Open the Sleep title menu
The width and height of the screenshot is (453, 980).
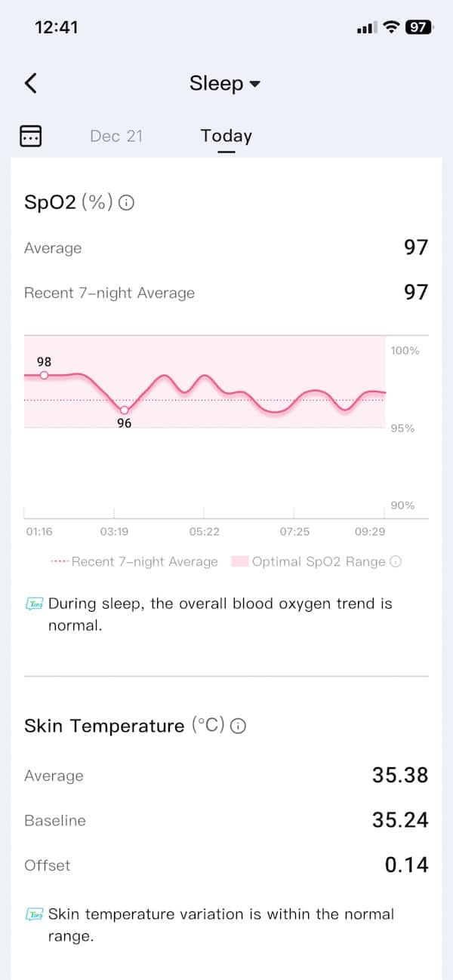tap(216, 83)
